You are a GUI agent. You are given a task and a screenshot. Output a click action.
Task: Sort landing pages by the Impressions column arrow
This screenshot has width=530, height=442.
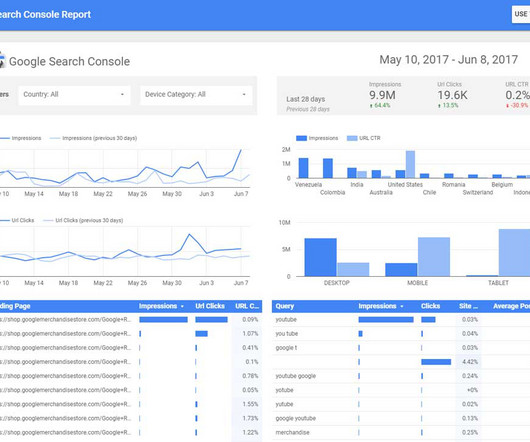(182, 306)
